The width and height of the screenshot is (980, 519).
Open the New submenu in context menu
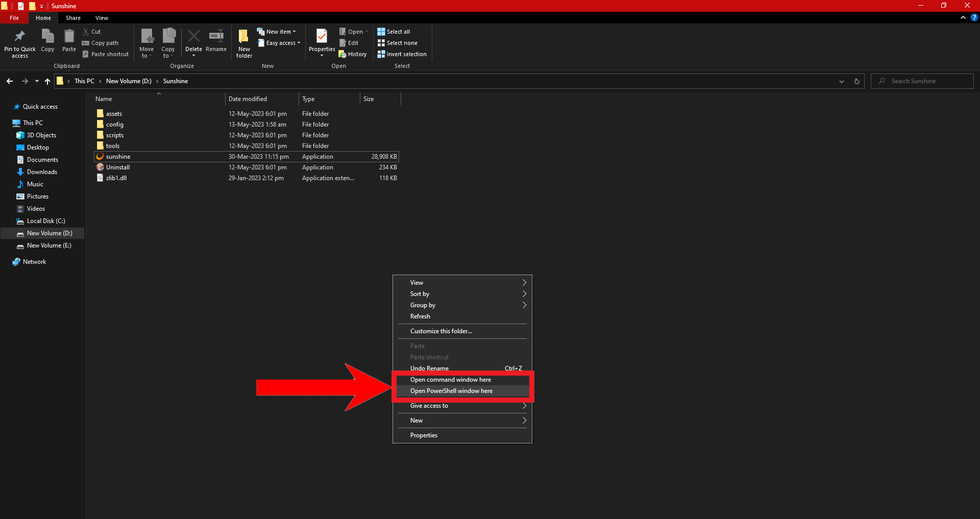(x=462, y=421)
